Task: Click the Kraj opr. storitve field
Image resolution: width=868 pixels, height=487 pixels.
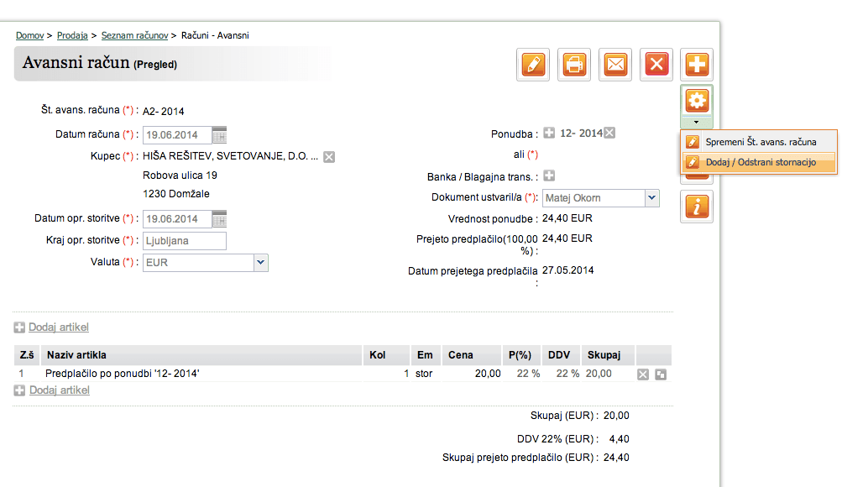Action: [185, 241]
